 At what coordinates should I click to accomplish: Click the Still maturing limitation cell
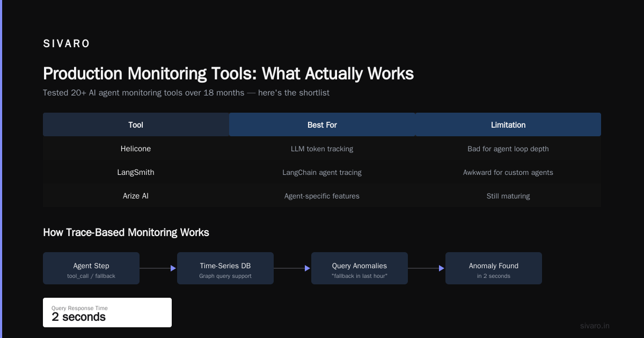[x=508, y=196]
